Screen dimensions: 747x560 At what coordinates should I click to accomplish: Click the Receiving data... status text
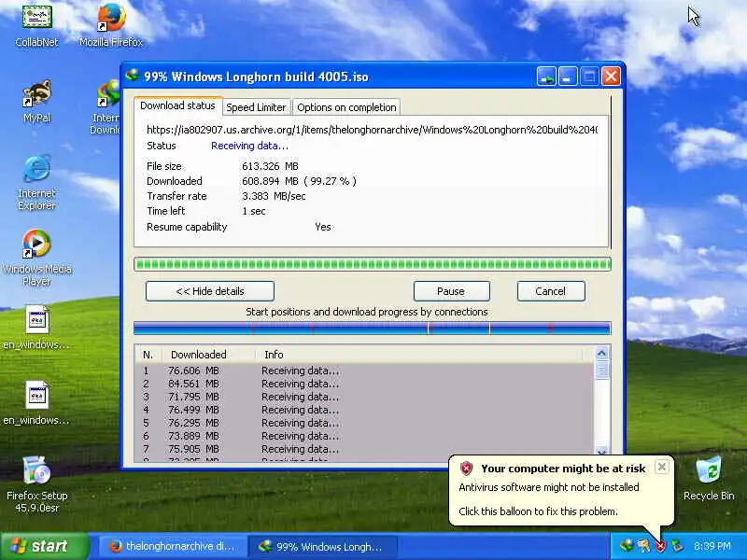click(x=249, y=146)
